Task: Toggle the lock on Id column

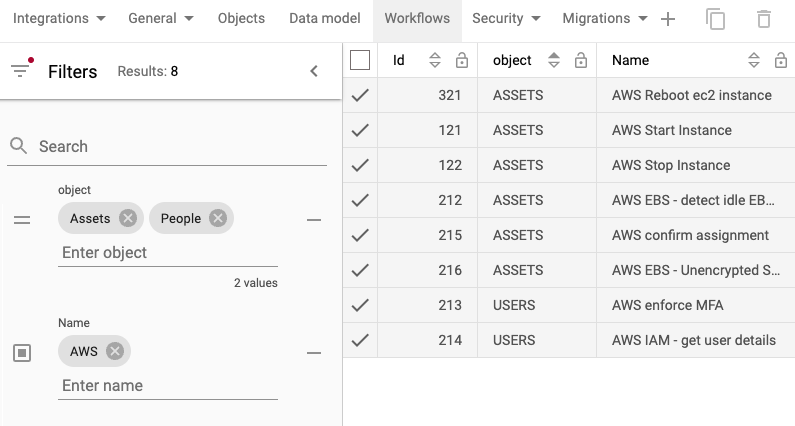Action: click(461, 60)
